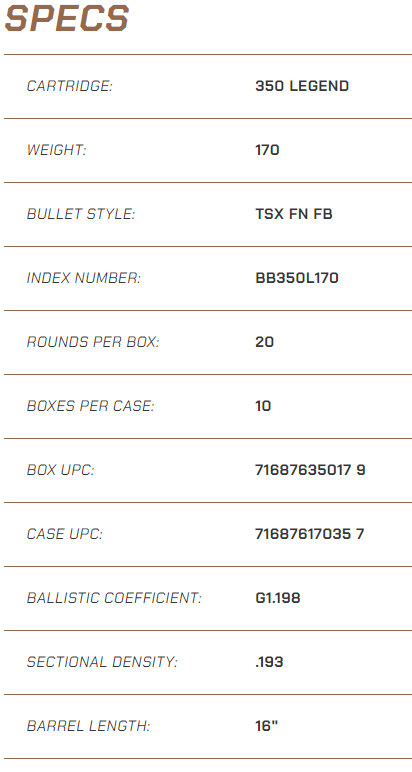Click the case UPC number 71687617035 7
This screenshot has width=412, height=772.
[310, 534]
